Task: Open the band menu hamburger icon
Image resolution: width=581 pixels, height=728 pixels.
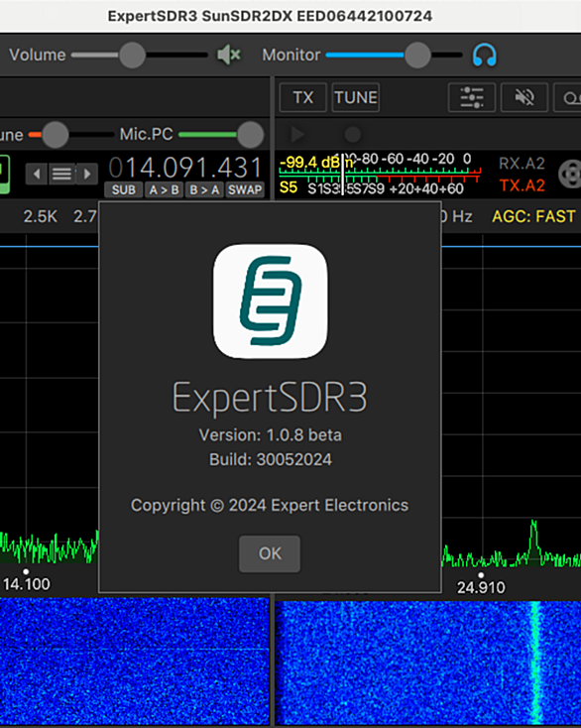Action: pos(61,175)
